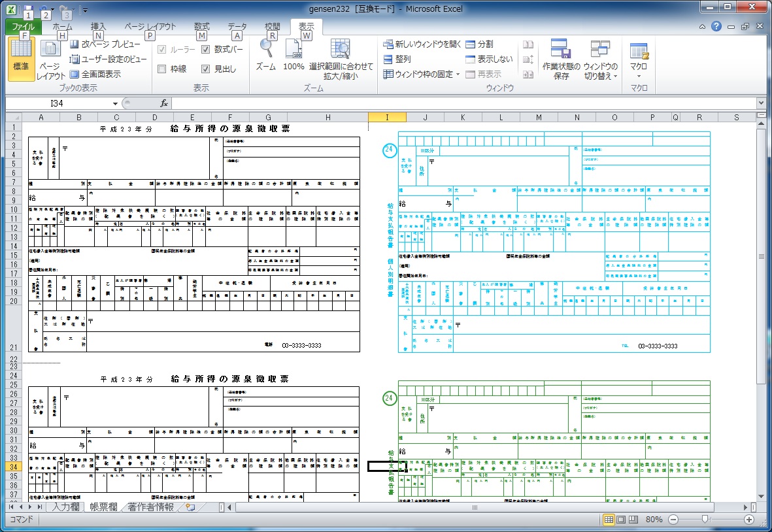Enable the 枠線 gridlines checkbox
This screenshot has height=532, width=772.
pyautogui.click(x=161, y=69)
